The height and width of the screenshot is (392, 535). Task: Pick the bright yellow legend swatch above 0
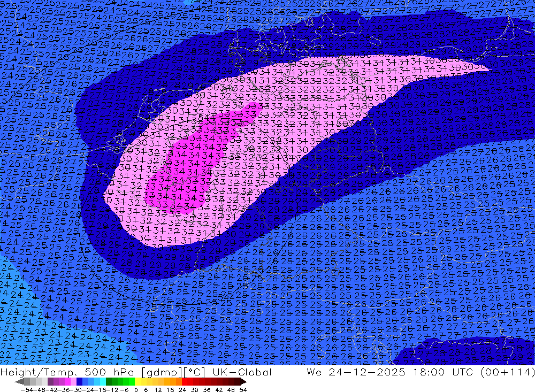coord(138,382)
